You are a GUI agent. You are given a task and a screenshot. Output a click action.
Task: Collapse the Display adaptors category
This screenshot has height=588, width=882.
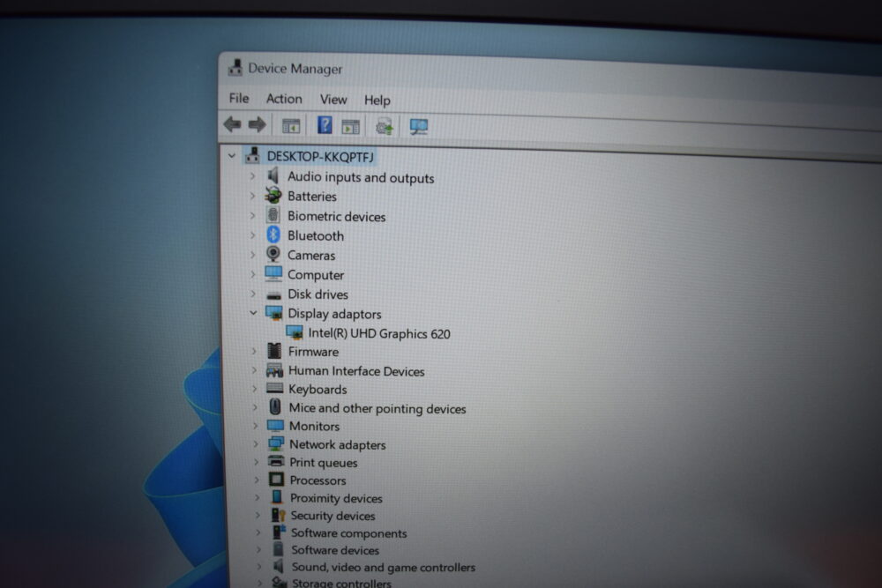pyautogui.click(x=253, y=313)
